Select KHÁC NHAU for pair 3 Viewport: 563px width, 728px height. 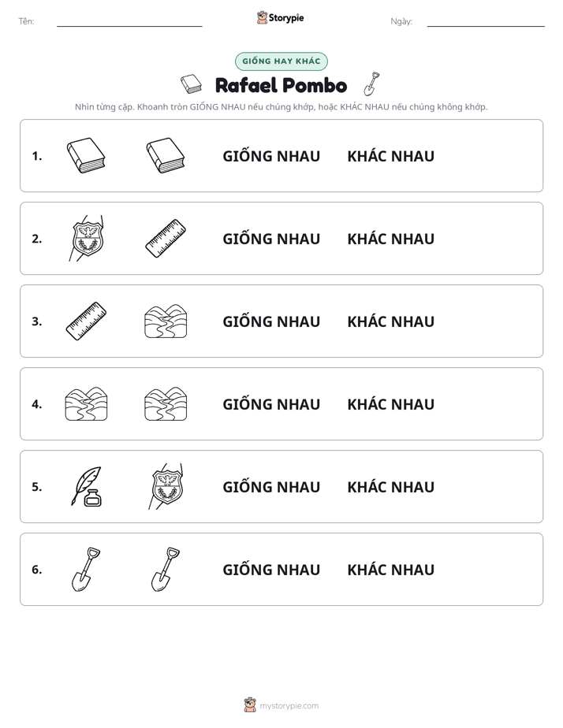pos(390,321)
